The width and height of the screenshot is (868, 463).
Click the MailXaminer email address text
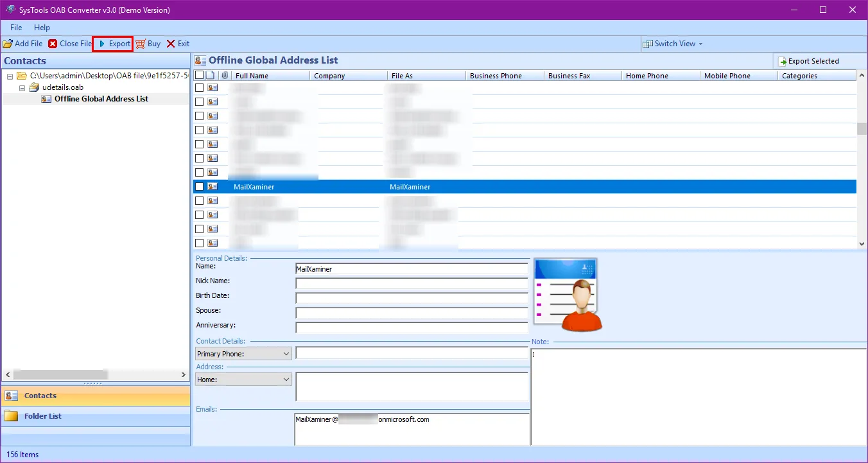tap(362, 419)
